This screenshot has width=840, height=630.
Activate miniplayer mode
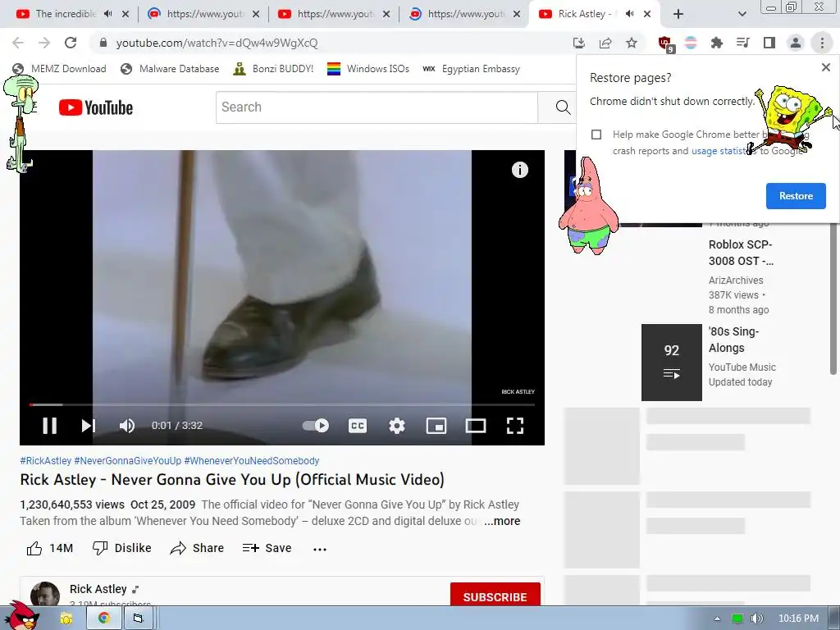click(x=436, y=426)
